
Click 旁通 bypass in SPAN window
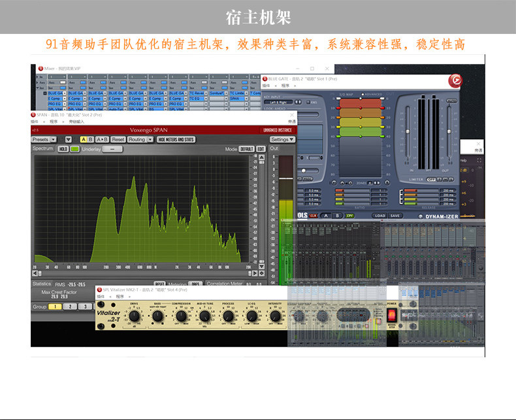(292, 121)
